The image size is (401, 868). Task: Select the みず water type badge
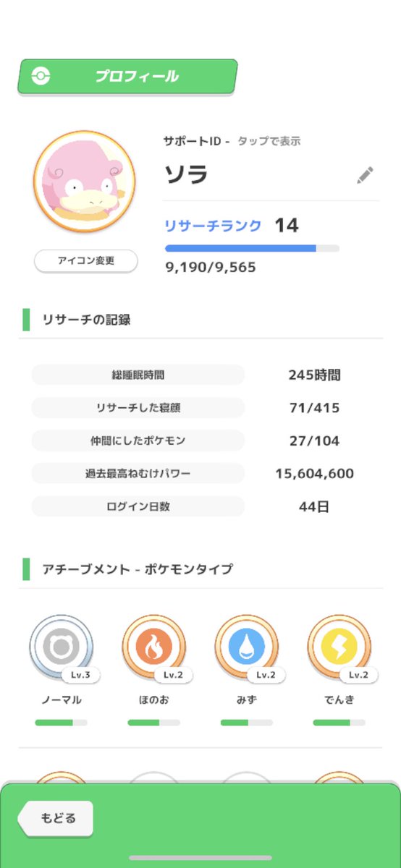(x=247, y=646)
